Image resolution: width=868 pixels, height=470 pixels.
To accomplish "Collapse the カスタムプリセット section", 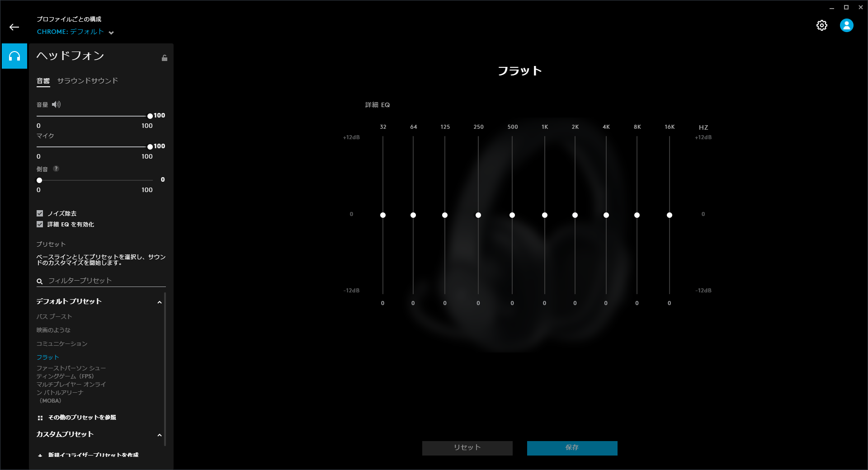I will click(159, 435).
